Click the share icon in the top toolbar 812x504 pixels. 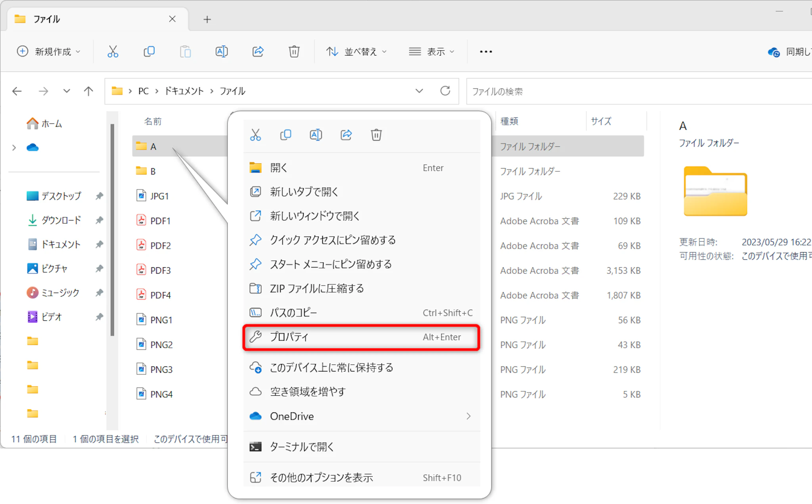pyautogui.click(x=258, y=52)
